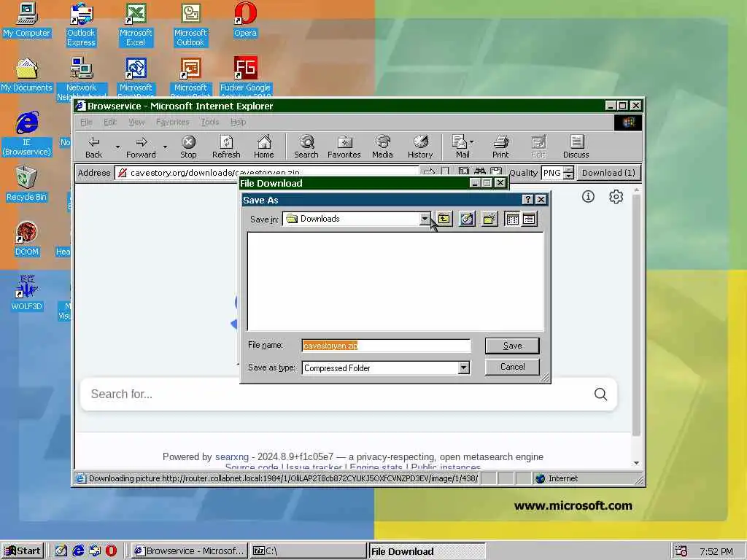Open Outlook Express desktop icon
This screenshot has height=560, width=747.
81,26
